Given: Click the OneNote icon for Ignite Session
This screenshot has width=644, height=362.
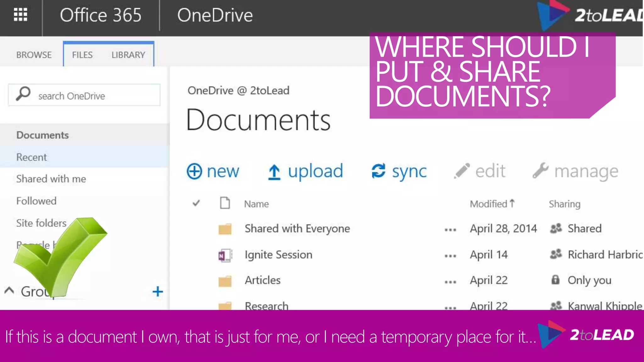Looking at the screenshot, I should coord(225,255).
